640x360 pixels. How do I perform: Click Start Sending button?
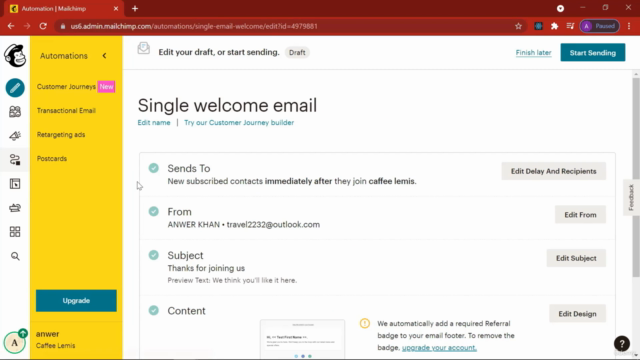point(593,53)
